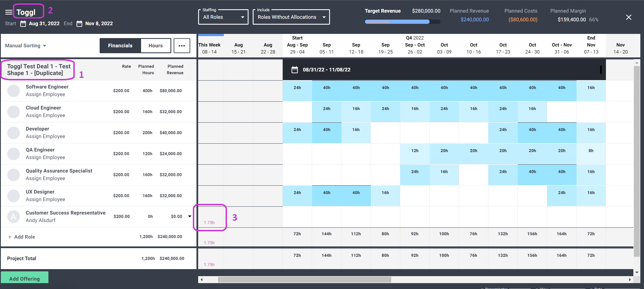The width and height of the screenshot is (644, 289).
Task: Click Toggl Test Deal 1 offering title
Action: pos(39,70)
